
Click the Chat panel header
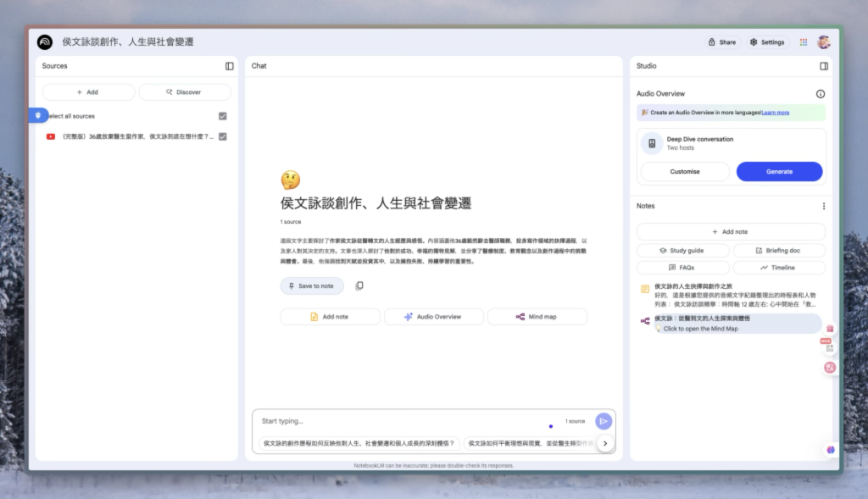(x=259, y=66)
